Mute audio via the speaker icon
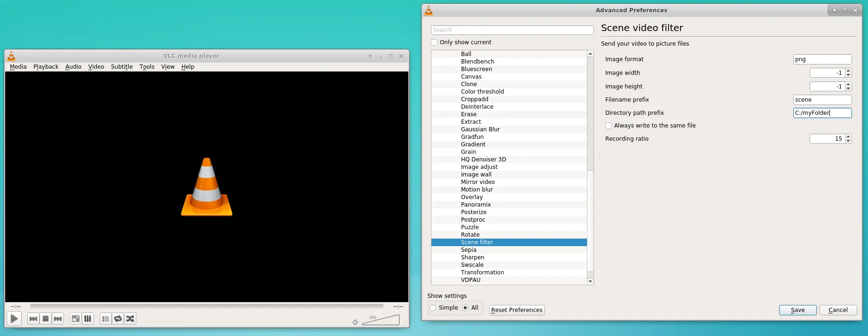The height and width of the screenshot is (336, 868). tap(355, 322)
